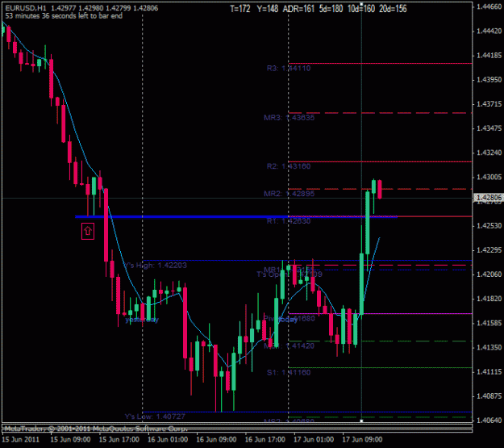Click the '15 Jun 17:00' time axis label
This screenshot has width=504, height=448.
[x=119, y=439]
